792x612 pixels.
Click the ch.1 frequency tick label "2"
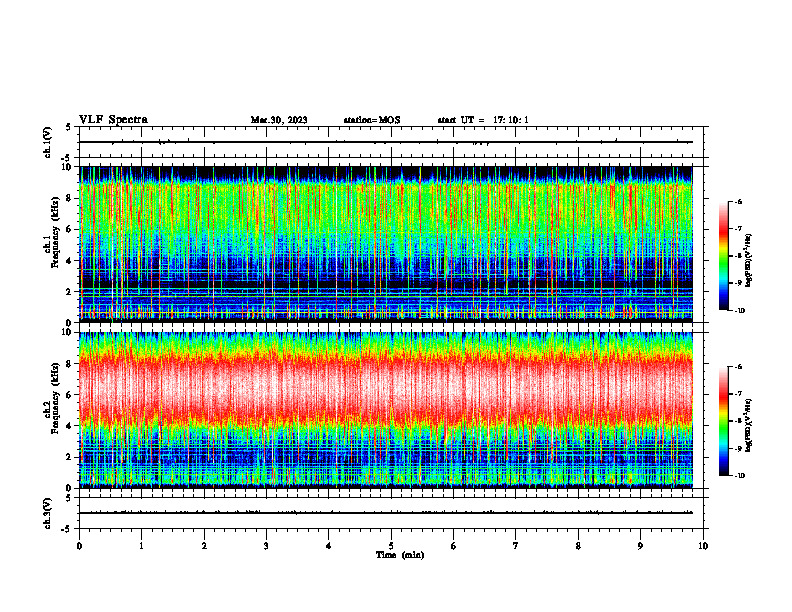(70, 291)
